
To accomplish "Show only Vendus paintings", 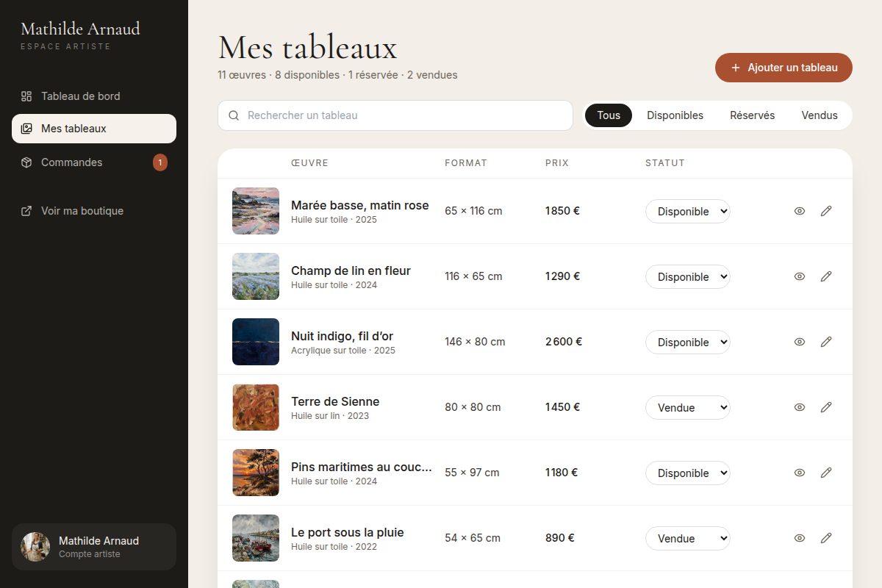I will [820, 115].
